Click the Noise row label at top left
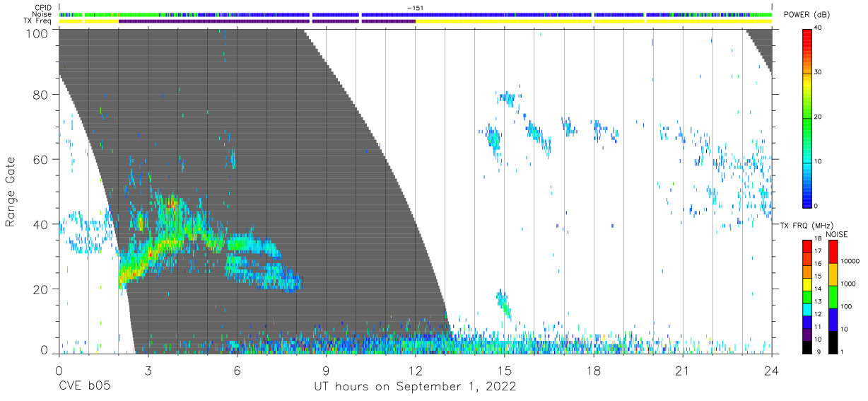The height and width of the screenshot is (401, 868). pyautogui.click(x=43, y=14)
